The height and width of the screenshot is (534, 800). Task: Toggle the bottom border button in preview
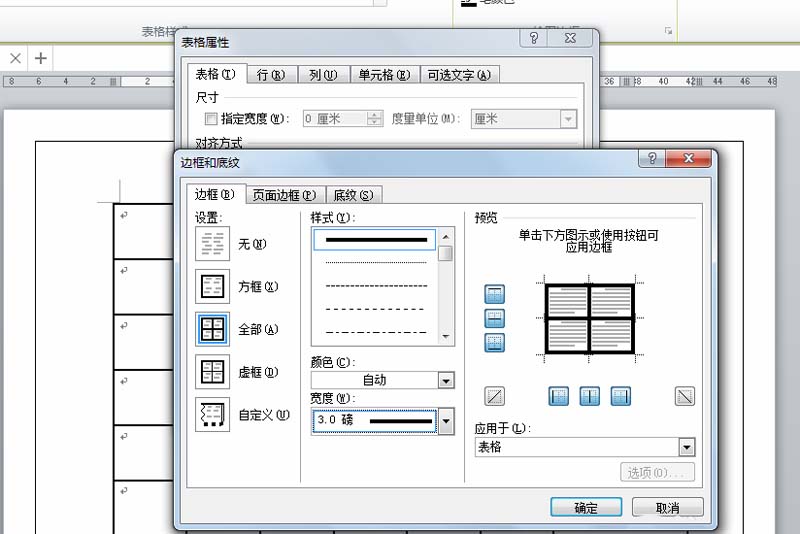pyautogui.click(x=494, y=343)
